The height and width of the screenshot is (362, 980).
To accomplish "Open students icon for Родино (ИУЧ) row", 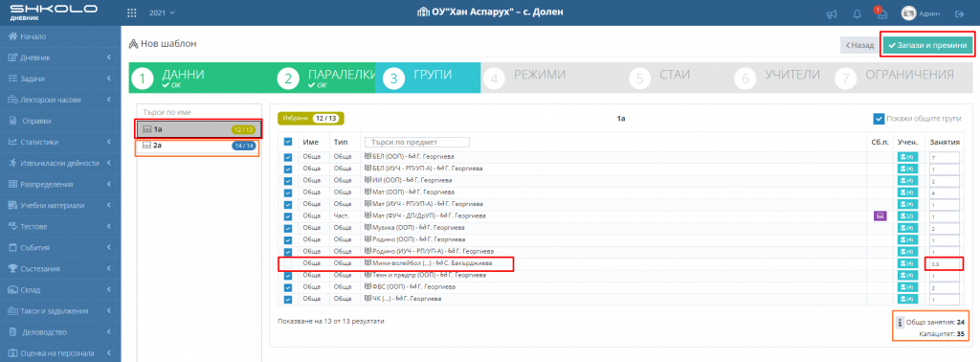I will [907, 252].
